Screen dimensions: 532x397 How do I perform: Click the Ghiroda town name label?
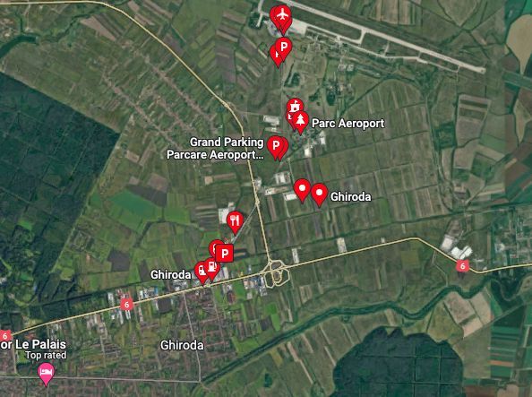(182, 345)
